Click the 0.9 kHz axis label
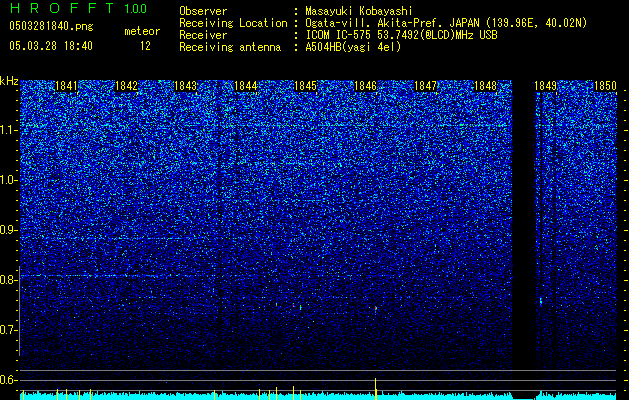This screenshot has width=629, height=400. 8,230
